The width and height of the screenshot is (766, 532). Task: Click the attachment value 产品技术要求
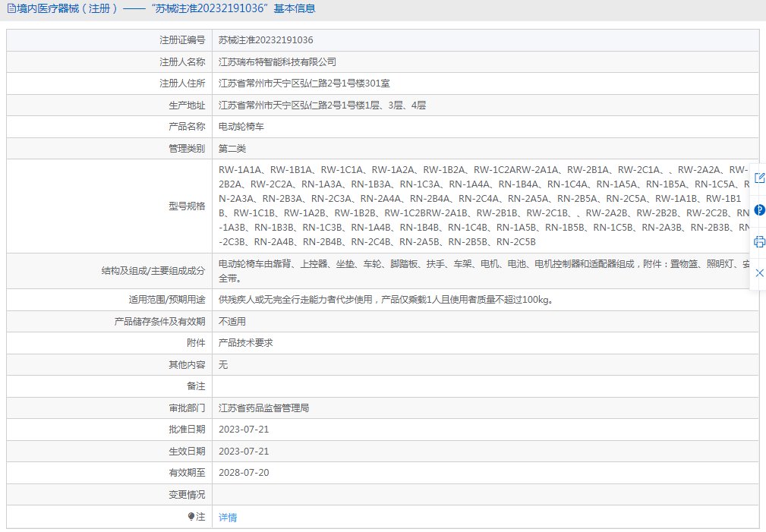246,343
